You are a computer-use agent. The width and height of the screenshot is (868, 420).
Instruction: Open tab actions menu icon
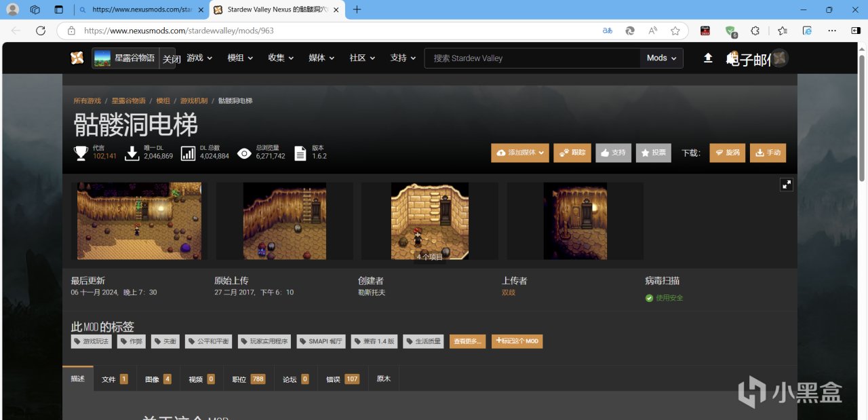[x=58, y=9]
